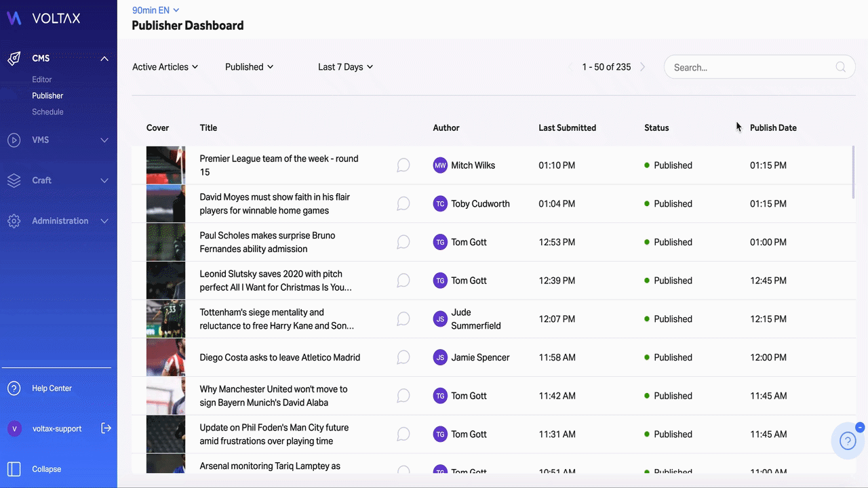The height and width of the screenshot is (488, 868).
Task: Click the search magnifier icon
Action: (841, 67)
